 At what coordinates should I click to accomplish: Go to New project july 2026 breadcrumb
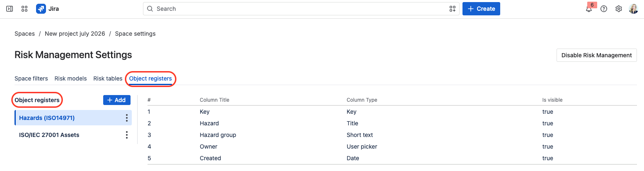(75, 34)
